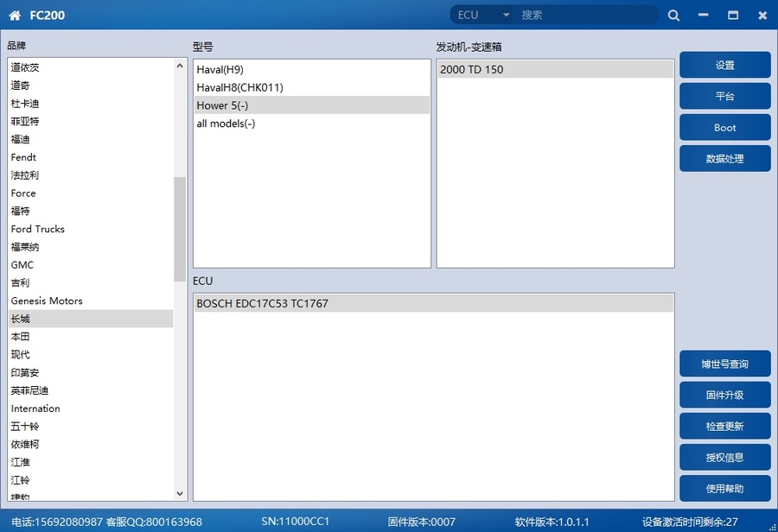Viewport: 778px width, 532px height.
Task: Select brand 英菲尼迪
Action: tap(91, 390)
